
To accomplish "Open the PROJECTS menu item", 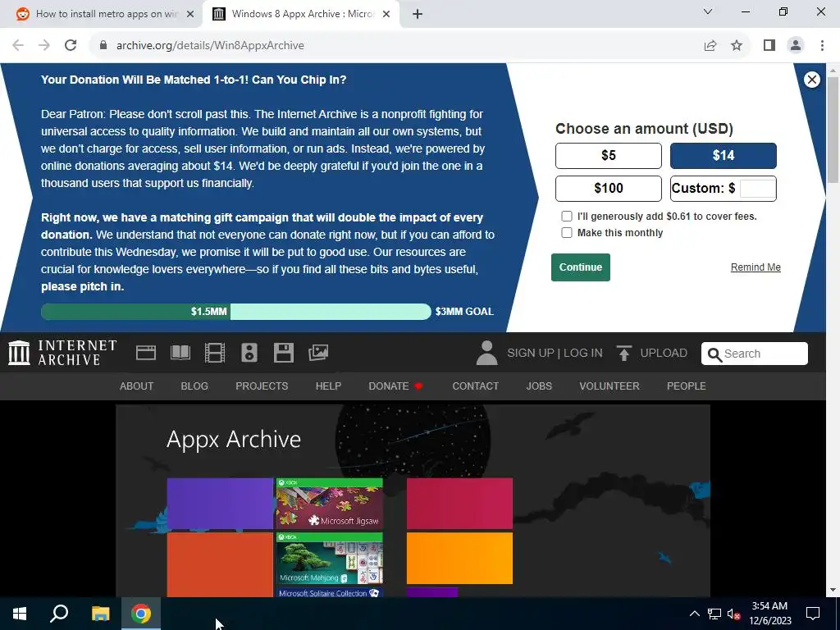I will [262, 386].
